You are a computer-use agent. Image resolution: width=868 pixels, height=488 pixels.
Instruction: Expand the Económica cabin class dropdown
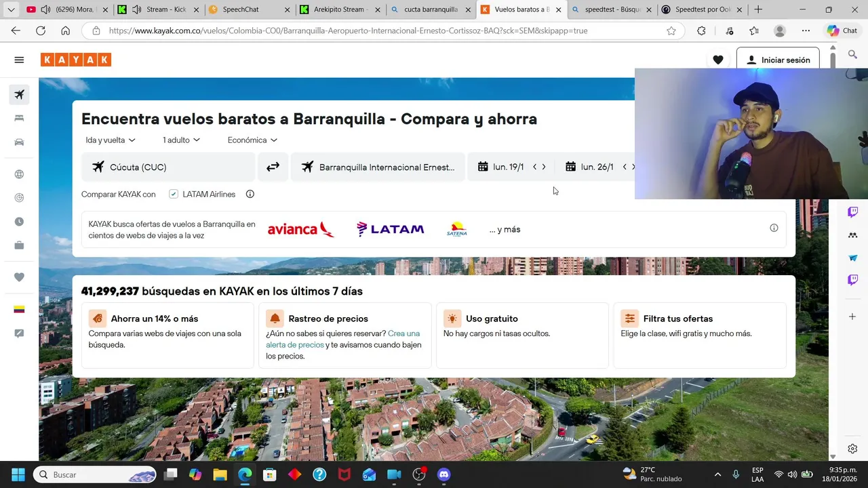(x=252, y=140)
